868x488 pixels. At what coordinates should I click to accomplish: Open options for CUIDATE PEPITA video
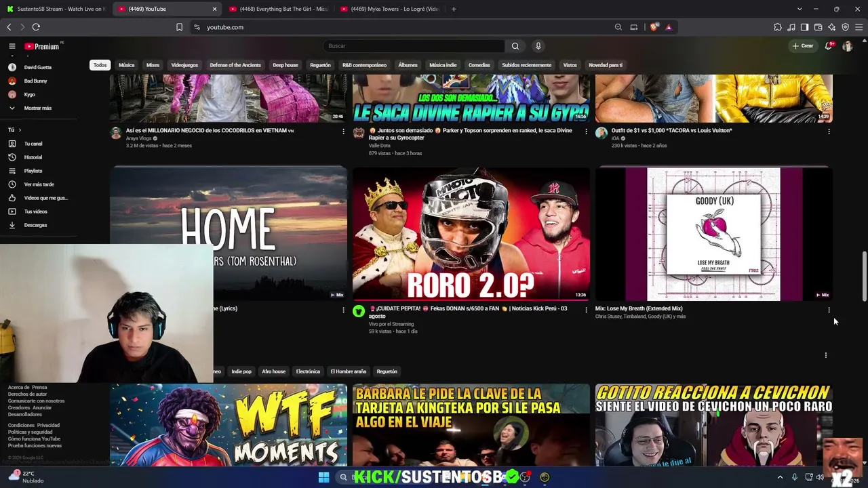pyautogui.click(x=586, y=310)
